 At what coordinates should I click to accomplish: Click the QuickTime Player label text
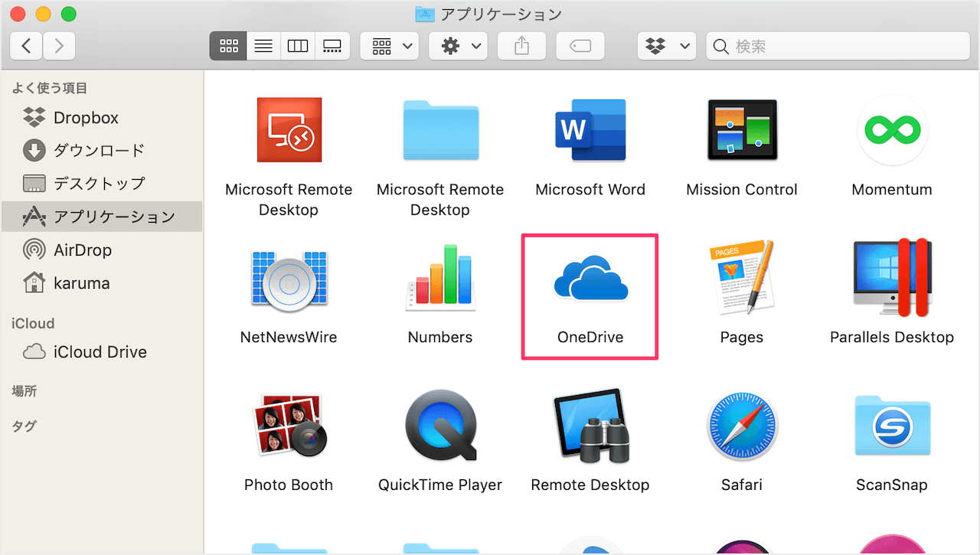click(x=440, y=485)
